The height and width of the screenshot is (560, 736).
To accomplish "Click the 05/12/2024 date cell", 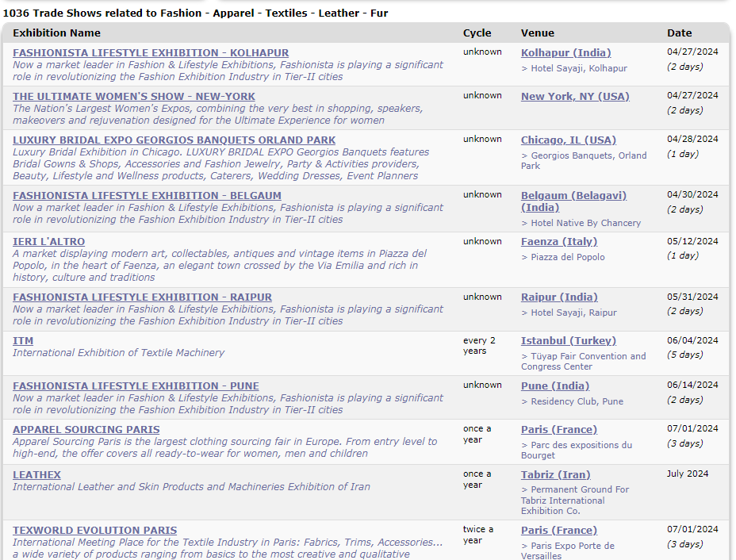I will (x=692, y=241).
